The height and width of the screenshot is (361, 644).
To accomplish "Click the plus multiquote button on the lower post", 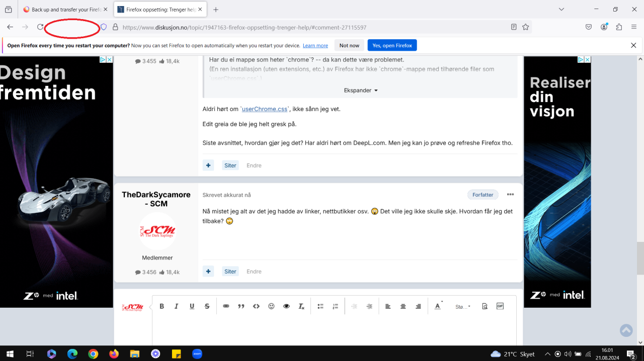I will 208,272.
